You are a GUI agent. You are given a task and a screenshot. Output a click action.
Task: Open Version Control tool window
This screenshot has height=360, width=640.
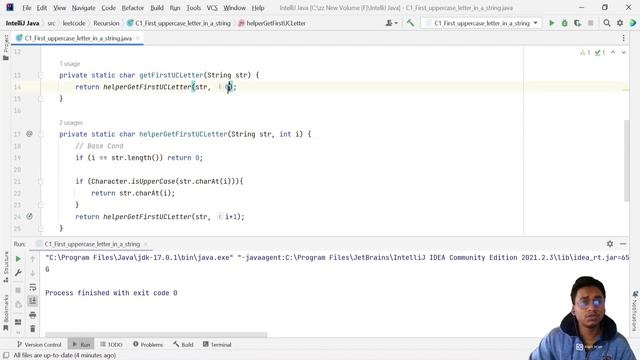[39, 344]
